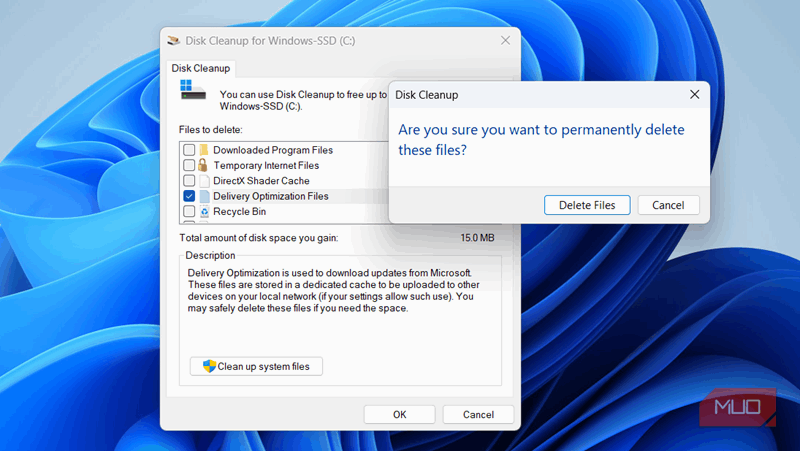800x451 pixels.
Task: Click the Disk Cleanup title bar app icon
Action: 174,41
